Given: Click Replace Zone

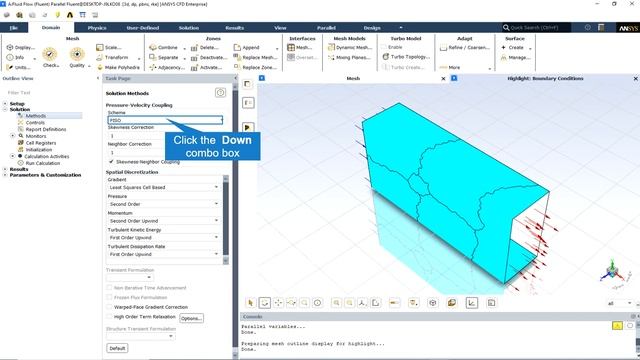Looking at the screenshot, I should (x=255, y=67).
